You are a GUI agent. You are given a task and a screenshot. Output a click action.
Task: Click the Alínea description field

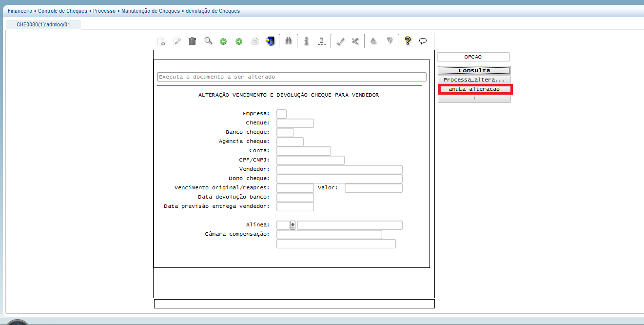click(x=350, y=225)
